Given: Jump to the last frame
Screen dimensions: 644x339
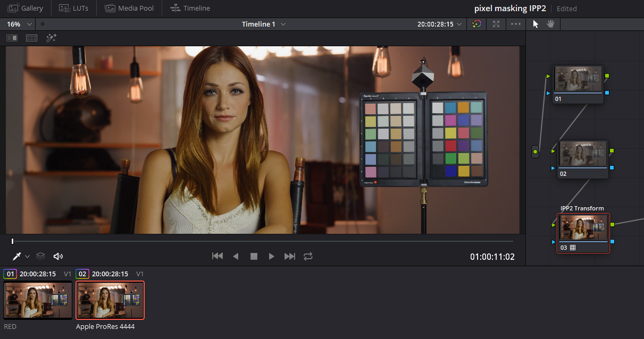Looking at the screenshot, I should 290,256.
